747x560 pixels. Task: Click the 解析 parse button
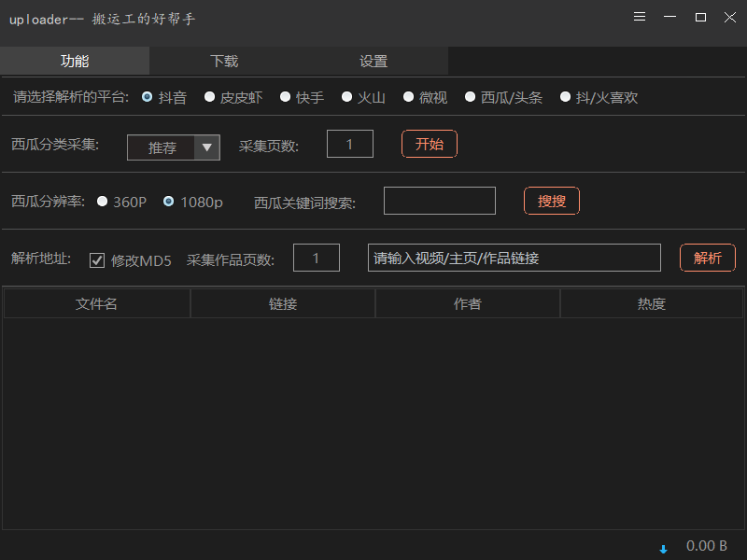(707, 258)
